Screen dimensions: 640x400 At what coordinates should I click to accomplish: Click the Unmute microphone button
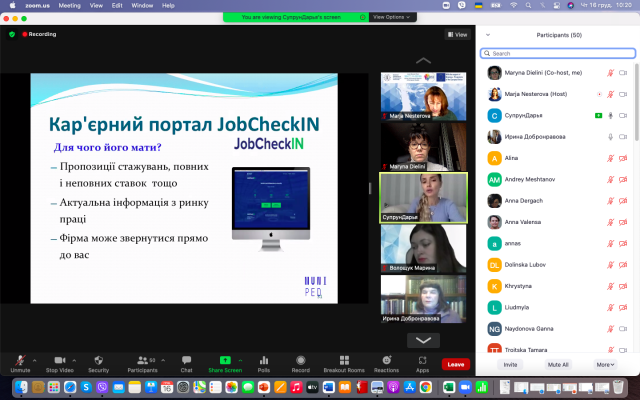point(20,364)
